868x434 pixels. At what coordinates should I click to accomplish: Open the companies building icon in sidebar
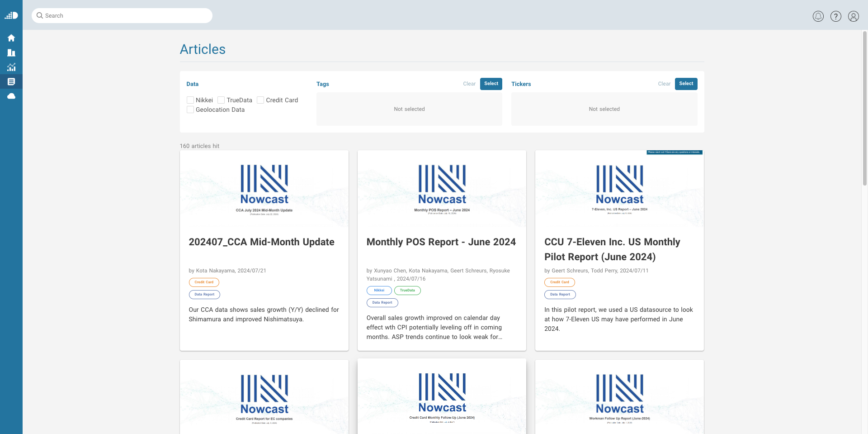point(11,52)
